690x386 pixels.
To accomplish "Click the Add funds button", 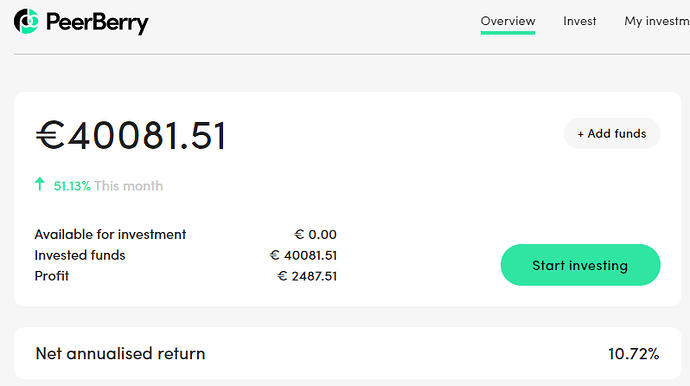I will (612, 133).
